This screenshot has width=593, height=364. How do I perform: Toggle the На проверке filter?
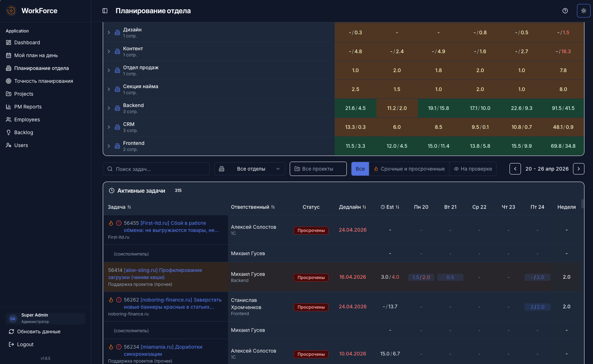click(x=473, y=169)
